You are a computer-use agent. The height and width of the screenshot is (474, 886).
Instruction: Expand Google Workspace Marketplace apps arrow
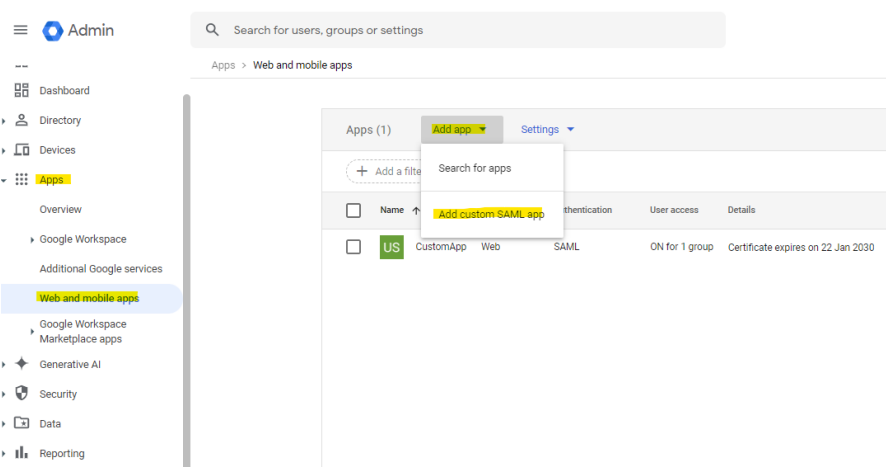click(32, 332)
